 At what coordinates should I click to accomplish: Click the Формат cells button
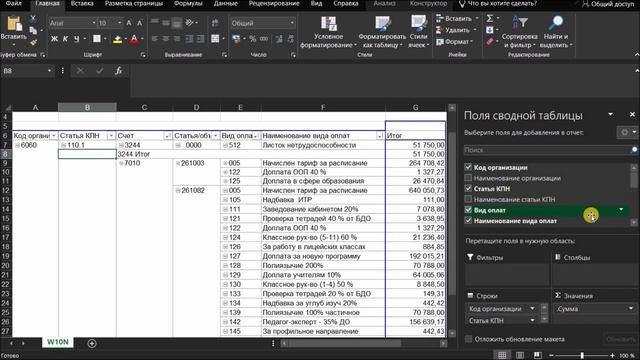click(x=453, y=42)
